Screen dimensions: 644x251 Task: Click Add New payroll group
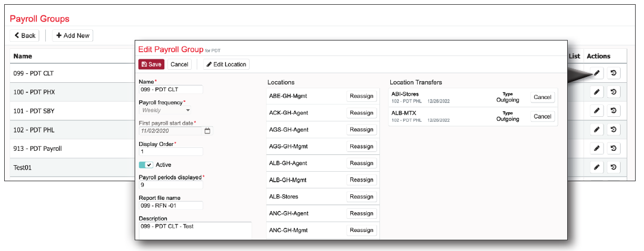[x=73, y=36]
